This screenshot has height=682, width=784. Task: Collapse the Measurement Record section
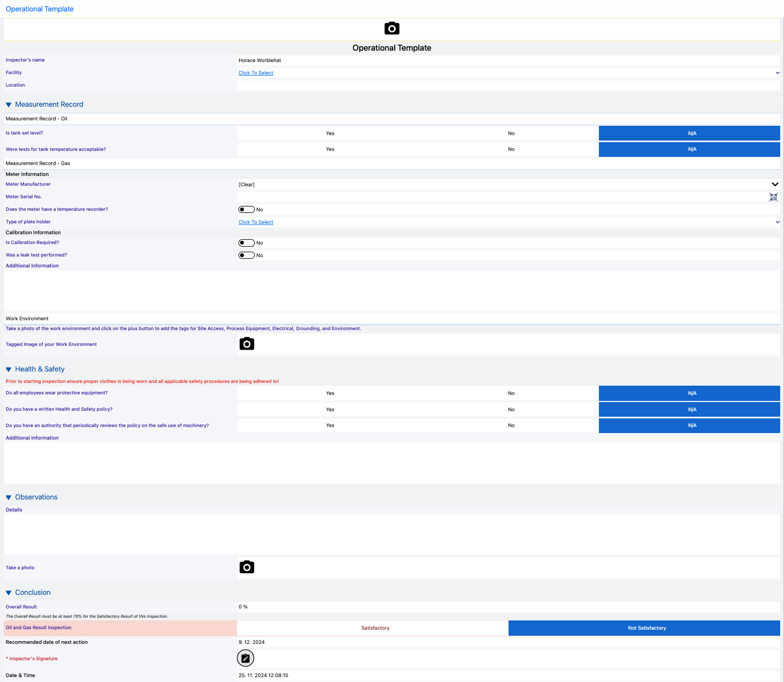point(9,105)
